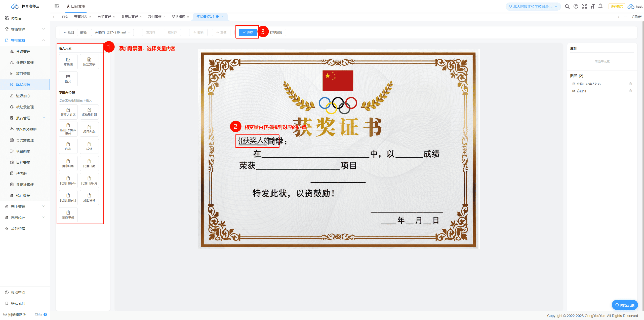Screen dimensions: 644x320
Task: Click the 返回 back button
Action: coord(69,32)
